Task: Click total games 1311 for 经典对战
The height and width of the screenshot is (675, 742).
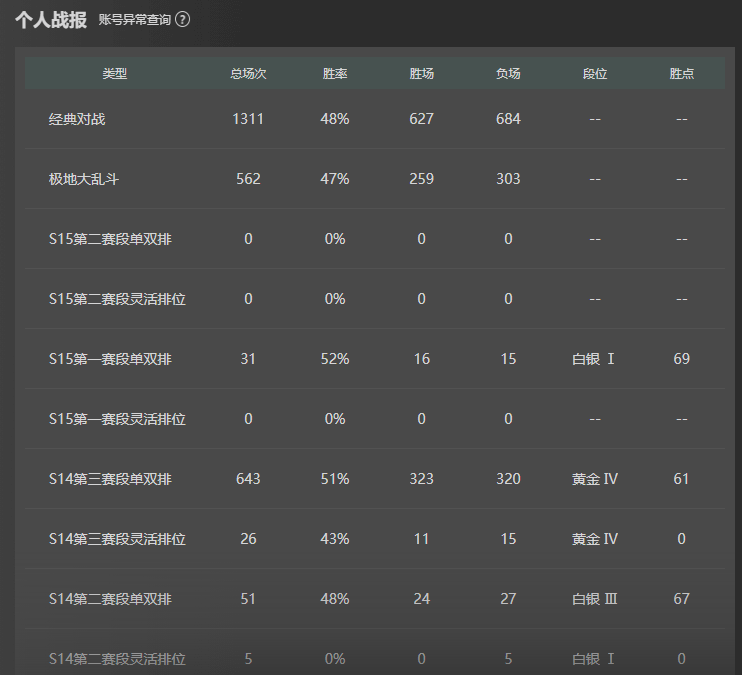Action: [x=248, y=119]
